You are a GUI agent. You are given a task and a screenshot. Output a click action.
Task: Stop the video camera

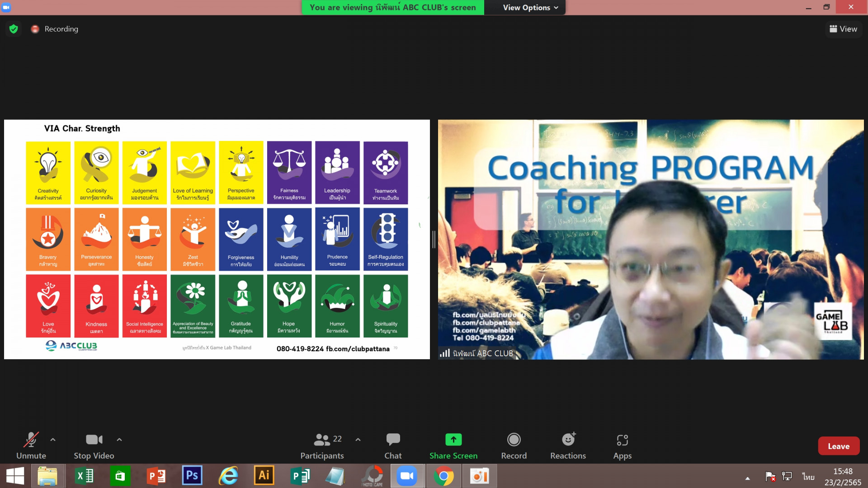pos(94,446)
